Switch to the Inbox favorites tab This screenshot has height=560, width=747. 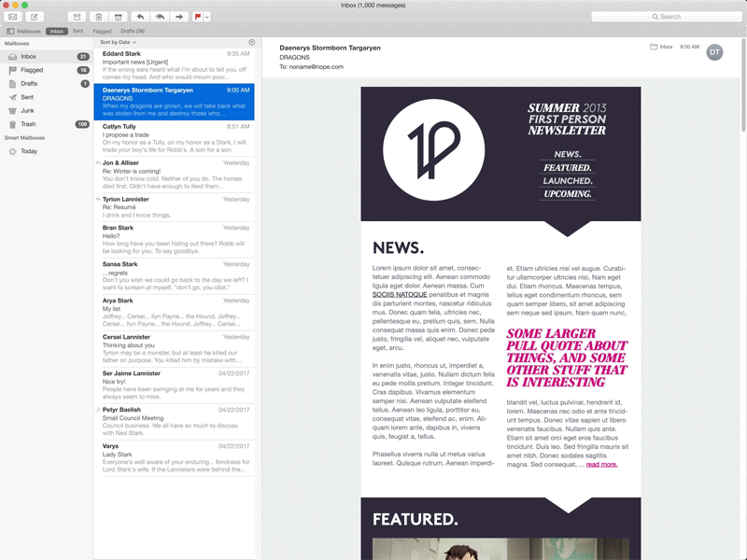pyautogui.click(x=57, y=31)
